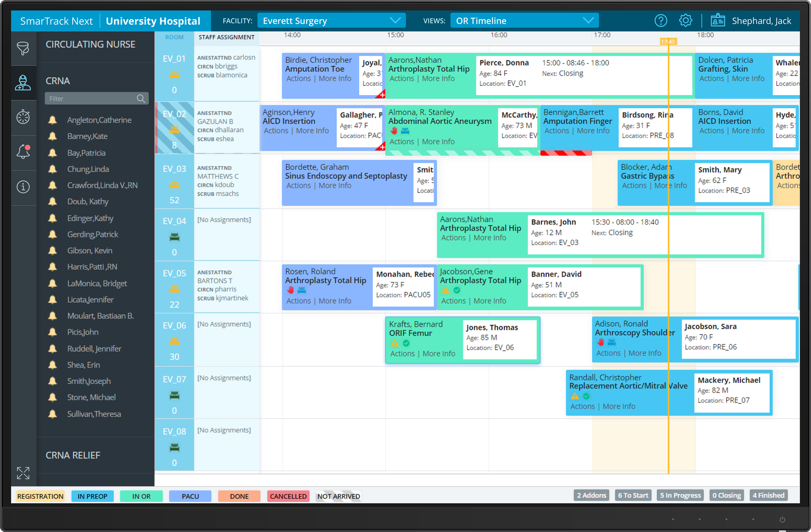This screenshot has height=532, width=811.
Task: Toggle alert bell for Gibson, Kevin
Action: (53, 251)
